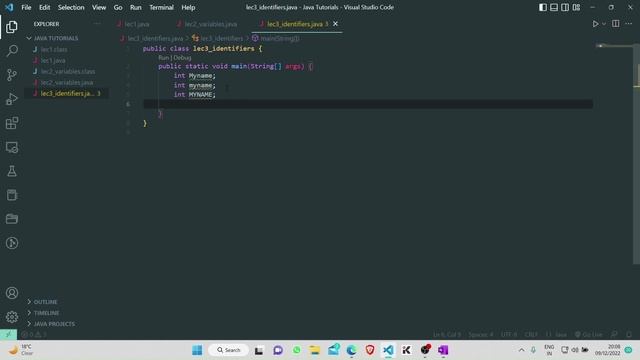Image resolution: width=640 pixels, height=360 pixels.
Task: Open the Testing flask view
Action: (x=12, y=171)
